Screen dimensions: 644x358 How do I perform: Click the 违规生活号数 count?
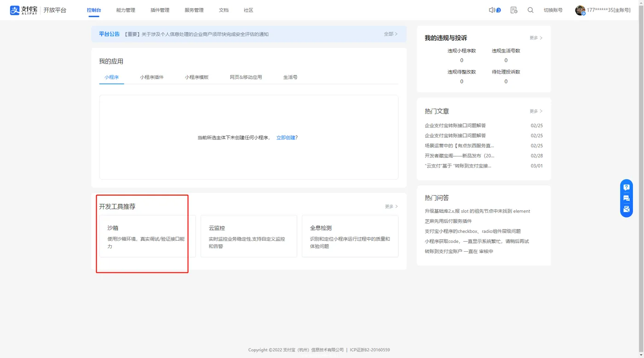(506, 60)
